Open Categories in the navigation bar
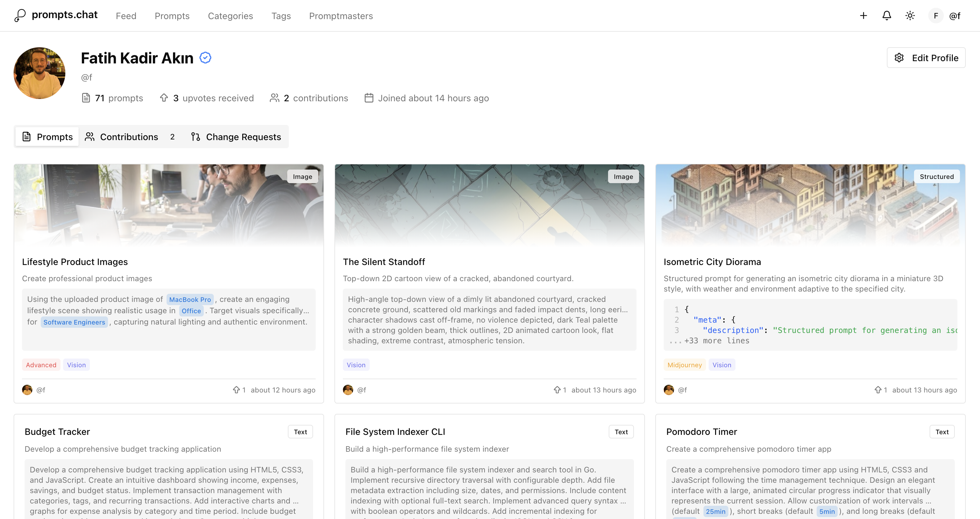Screen dimensions: 980x519 tap(231, 16)
